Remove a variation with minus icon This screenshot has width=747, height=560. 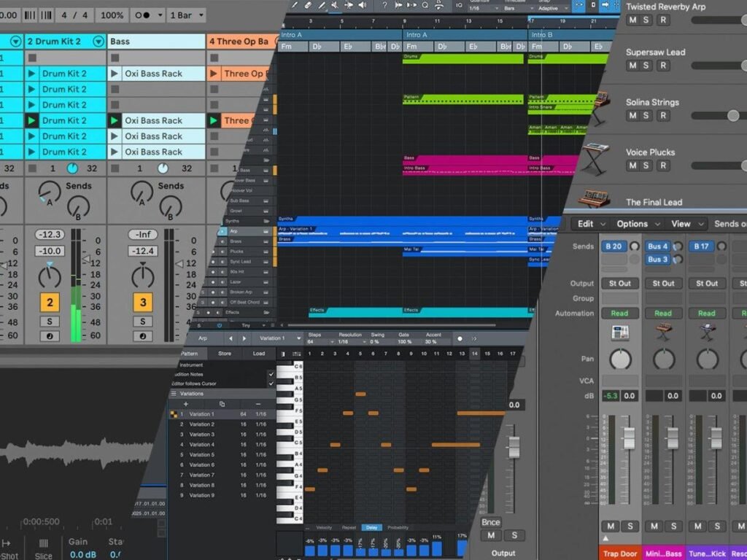tap(258, 404)
